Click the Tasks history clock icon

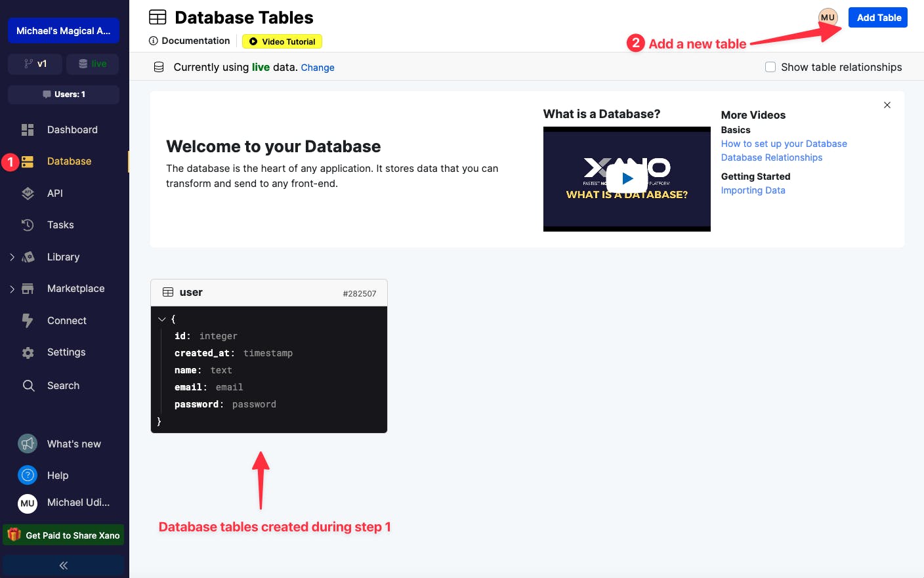coord(28,225)
